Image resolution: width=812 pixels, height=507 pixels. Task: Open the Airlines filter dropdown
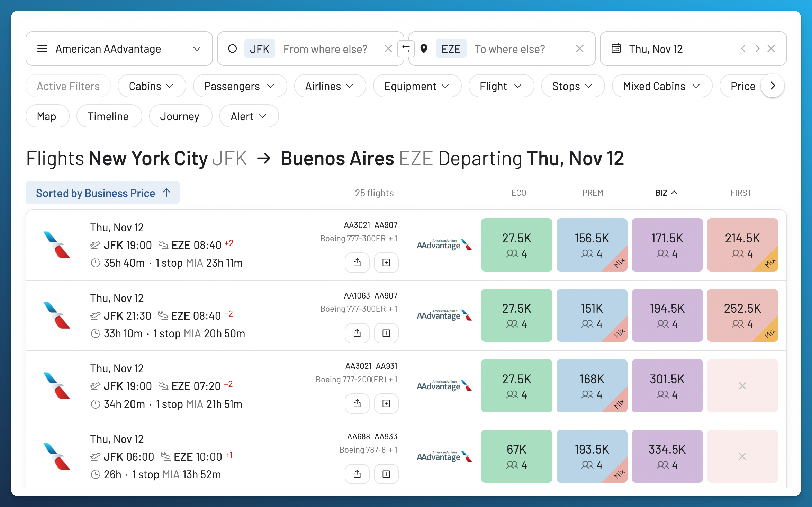(x=330, y=86)
